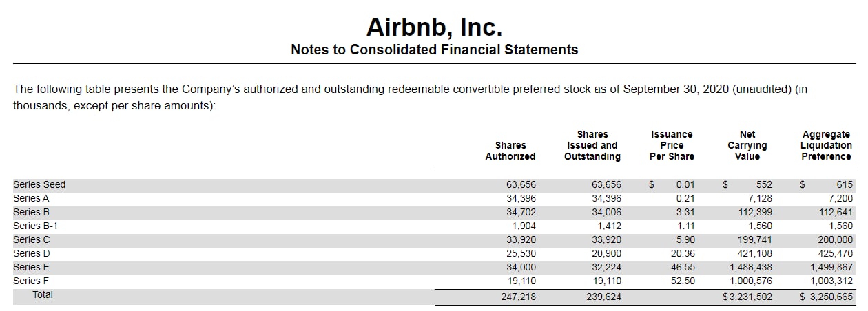Screen dimensions: 868x311
Task: Select Series C liquidation preference 200,000
Action: [836, 239]
